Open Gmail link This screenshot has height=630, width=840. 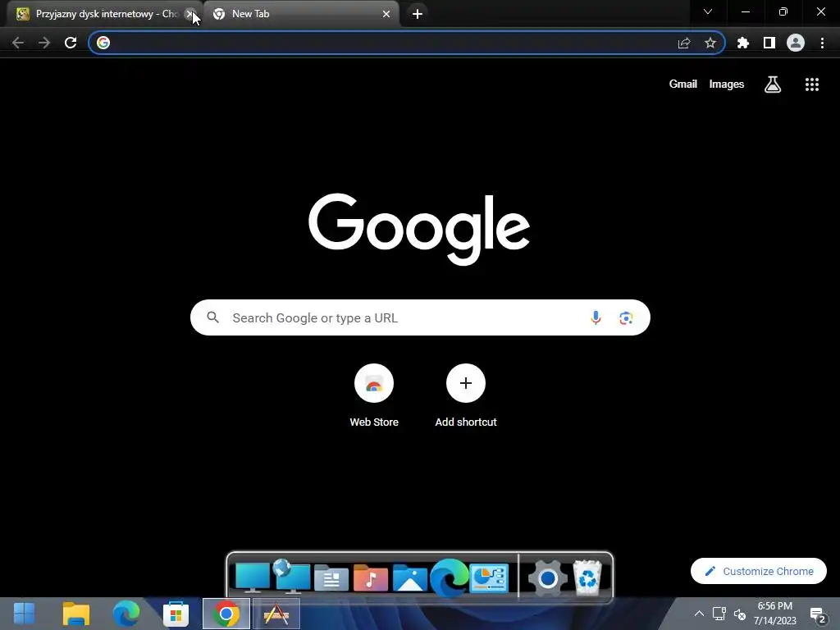(x=683, y=84)
